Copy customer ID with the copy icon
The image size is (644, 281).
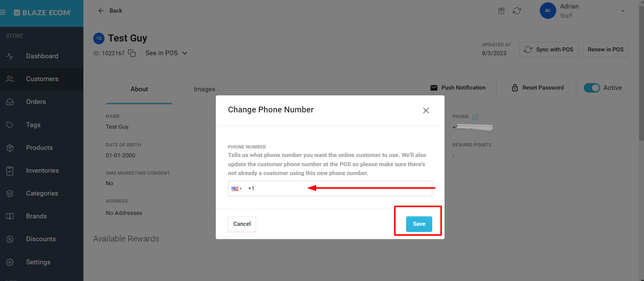[x=132, y=53]
